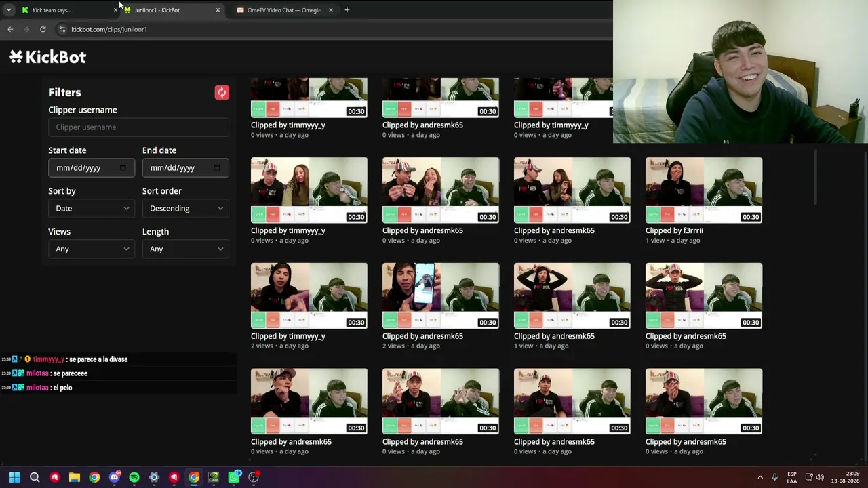The image size is (868, 488).
Task: Open the NVIDIA app in the taskbar
Action: [214, 477]
